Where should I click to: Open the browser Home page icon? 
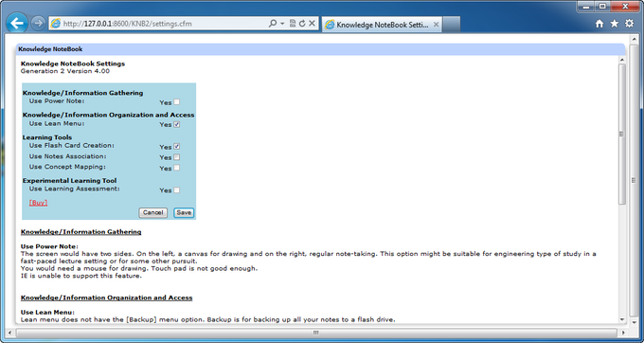599,24
